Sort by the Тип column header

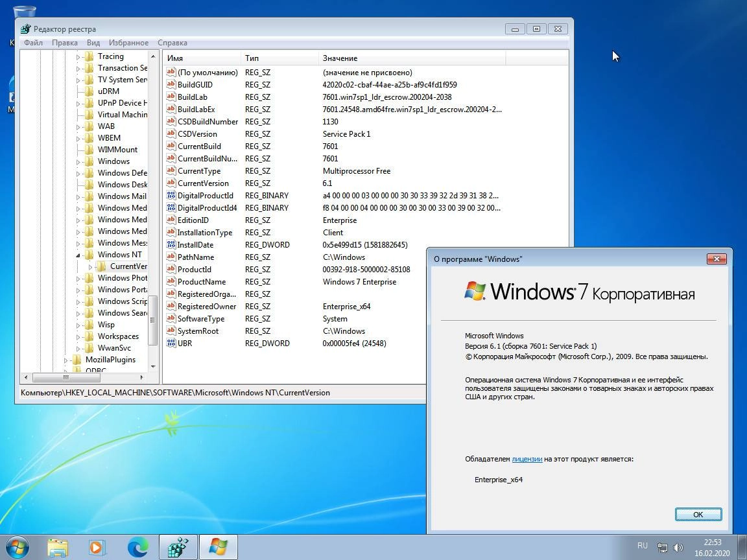click(279, 58)
